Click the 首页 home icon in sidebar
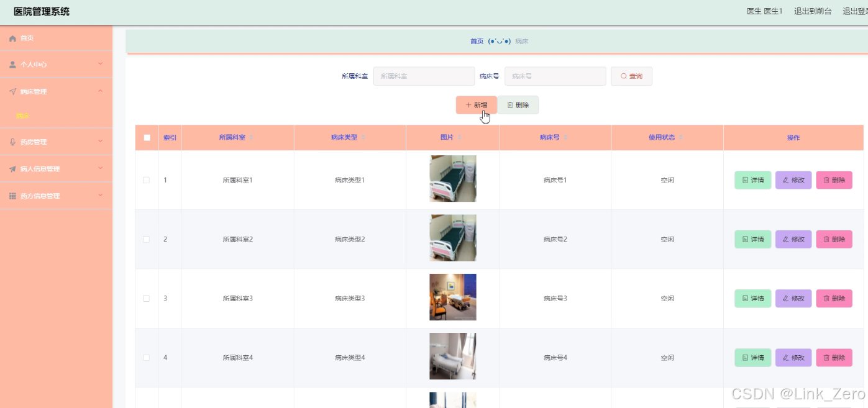868x408 pixels. pos(12,38)
